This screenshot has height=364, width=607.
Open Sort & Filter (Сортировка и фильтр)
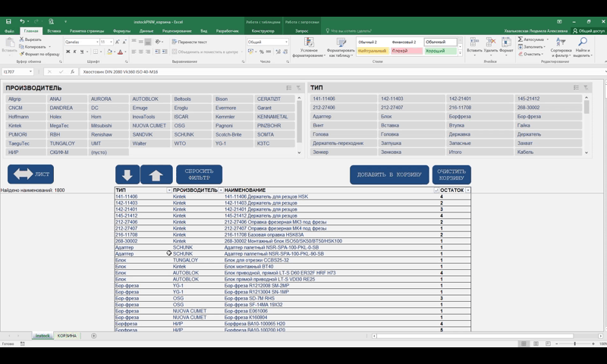coord(561,47)
